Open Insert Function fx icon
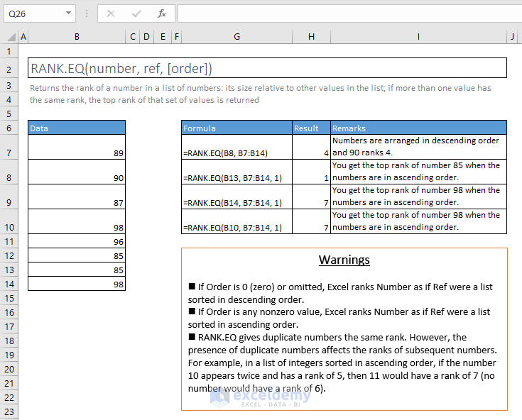 (x=162, y=13)
